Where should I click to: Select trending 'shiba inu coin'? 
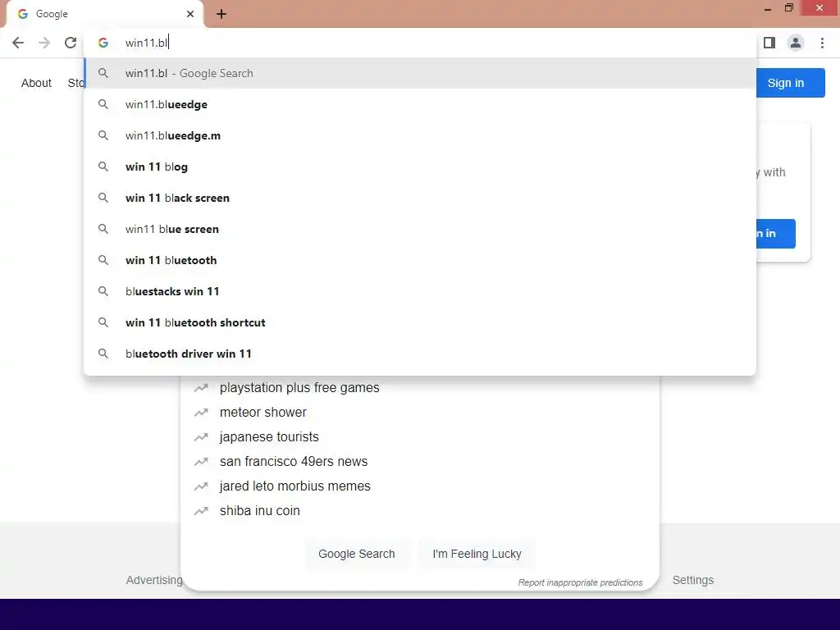tap(260, 510)
